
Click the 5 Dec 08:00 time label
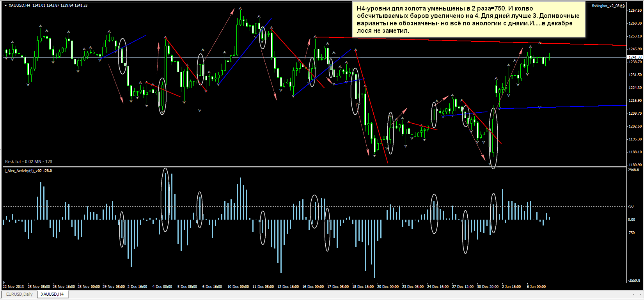(187, 287)
